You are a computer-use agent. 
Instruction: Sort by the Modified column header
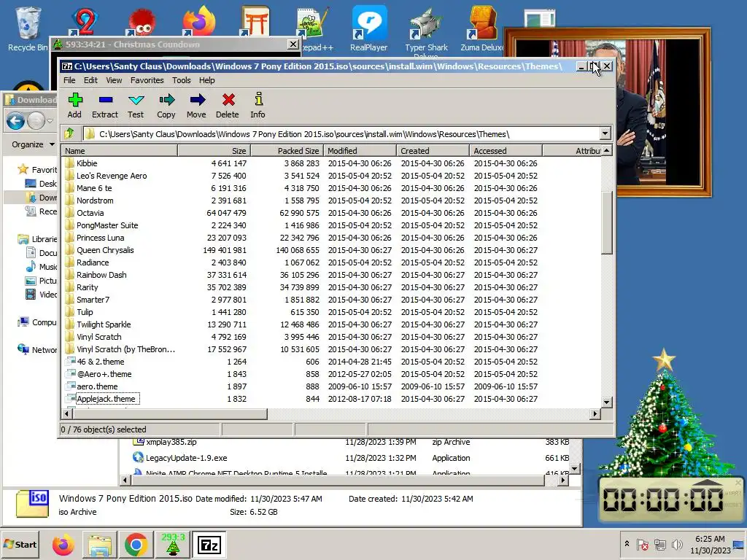point(360,150)
